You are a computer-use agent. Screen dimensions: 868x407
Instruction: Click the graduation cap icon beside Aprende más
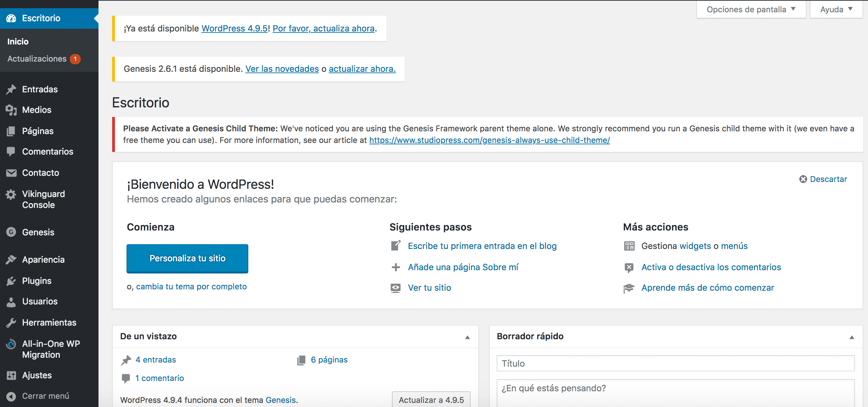pyautogui.click(x=629, y=288)
